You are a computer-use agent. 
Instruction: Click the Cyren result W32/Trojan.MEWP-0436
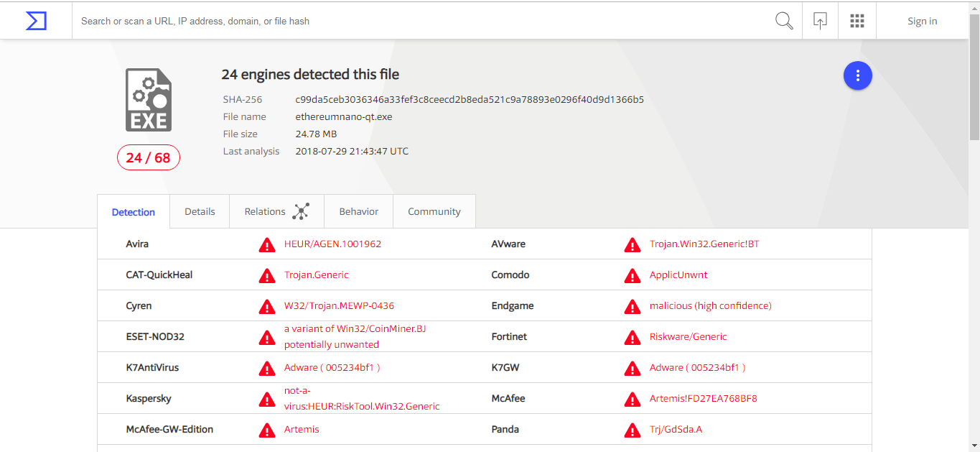tap(339, 305)
